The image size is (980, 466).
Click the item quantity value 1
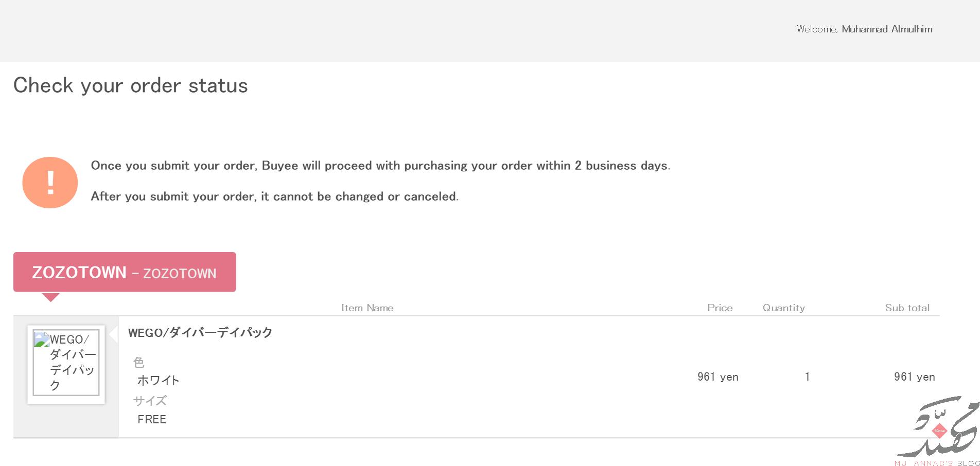pos(808,377)
